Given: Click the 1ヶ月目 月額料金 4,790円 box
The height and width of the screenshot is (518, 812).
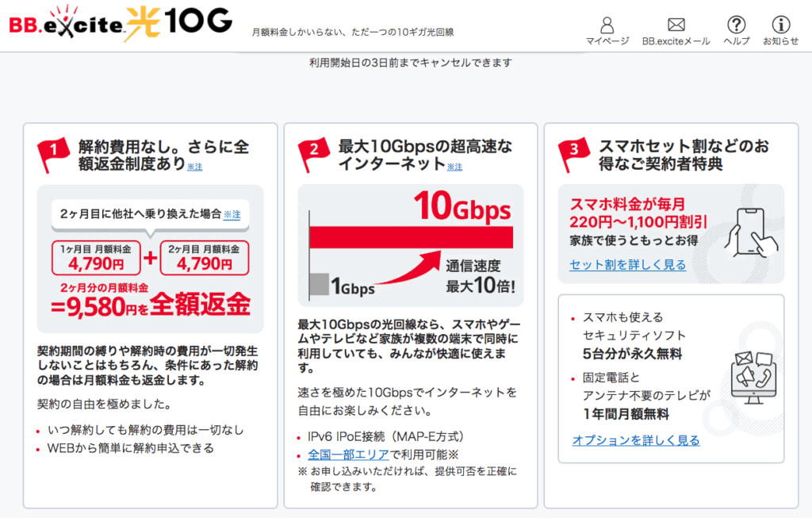Looking at the screenshot, I should [96, 258].
